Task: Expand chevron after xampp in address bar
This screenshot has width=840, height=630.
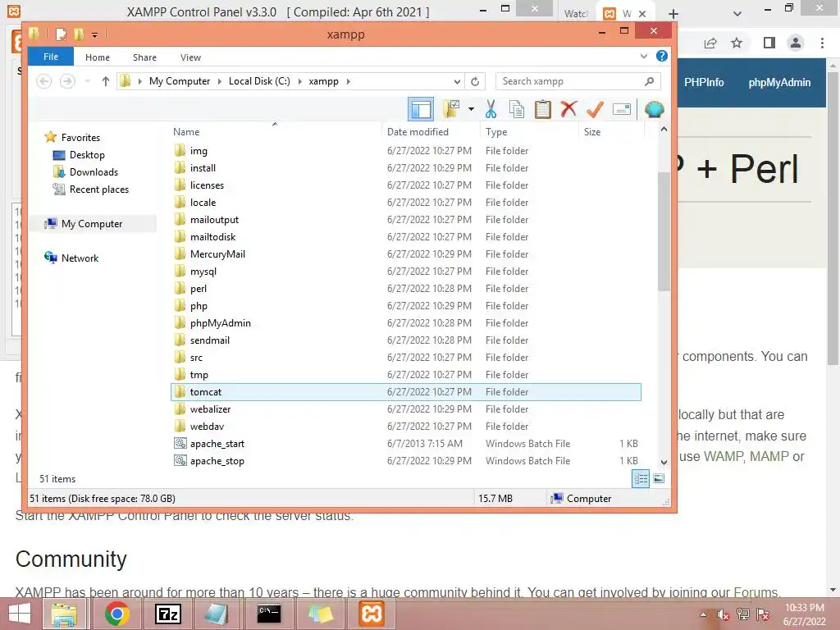Action: click(348, 81)
